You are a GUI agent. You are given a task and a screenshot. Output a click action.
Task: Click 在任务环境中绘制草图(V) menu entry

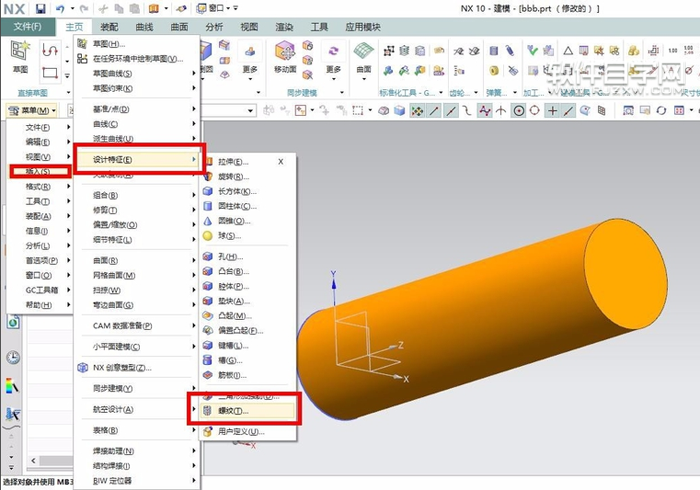click(137, 58)
